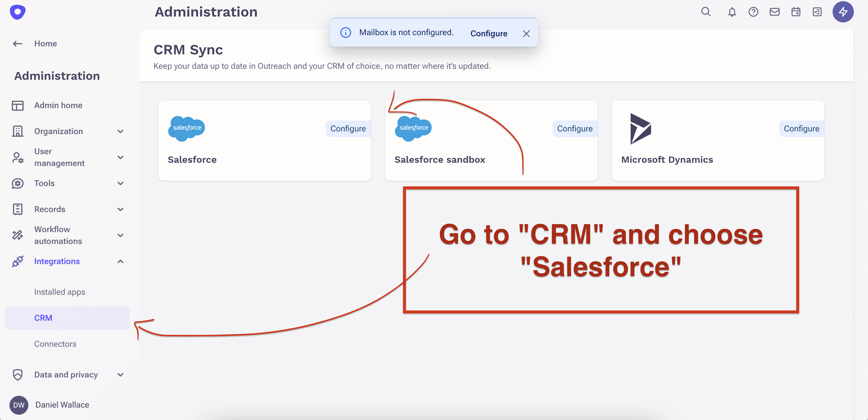This screenshot has width=868, height=420.
Task: Expand the User management section
Action: coord(120,157)
